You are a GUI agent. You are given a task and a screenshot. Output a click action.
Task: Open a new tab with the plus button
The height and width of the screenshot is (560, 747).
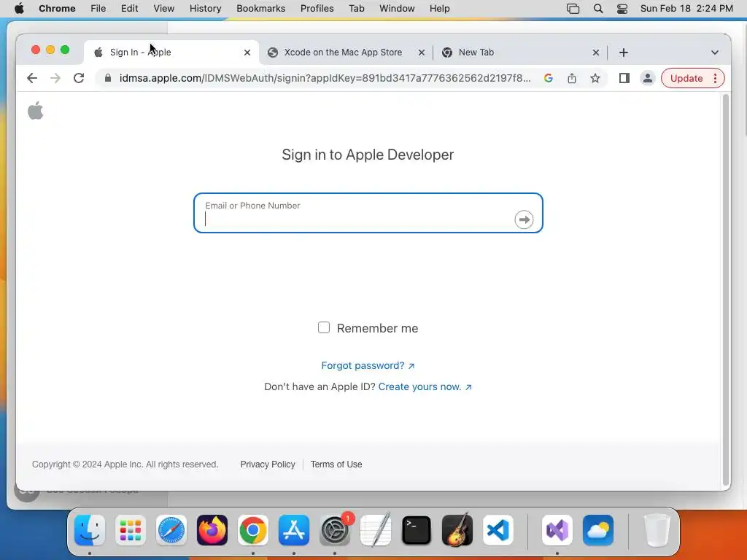coord(624,52)
